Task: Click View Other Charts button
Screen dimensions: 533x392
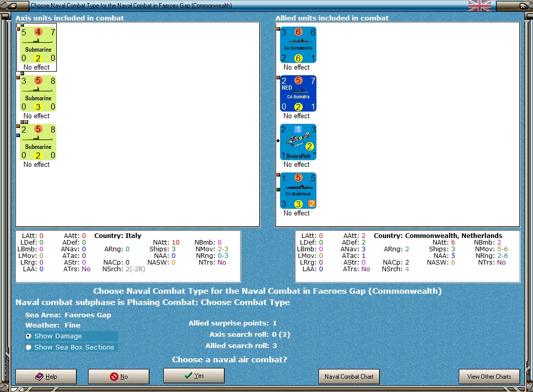Action: click(489, 376)
